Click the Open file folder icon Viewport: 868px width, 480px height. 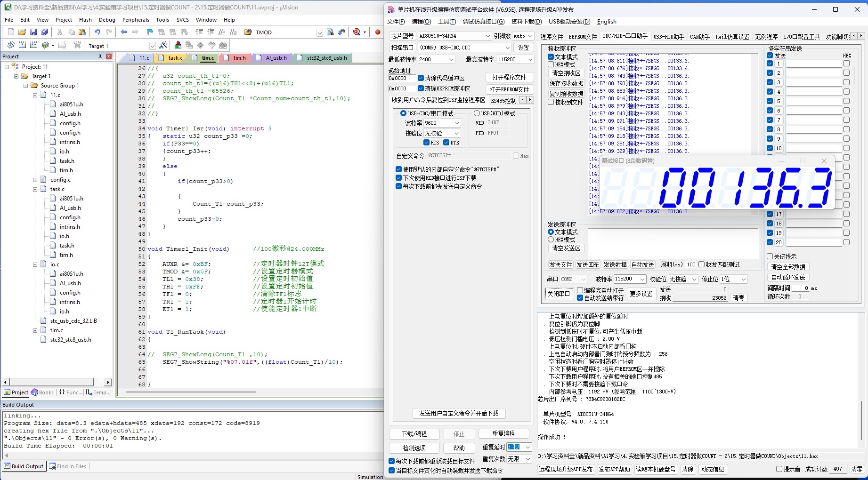pos(22,32)
